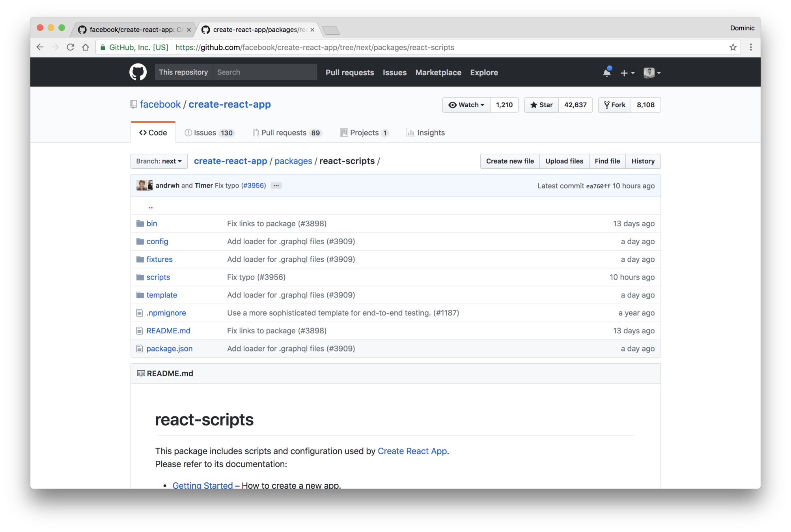Expand the plus create-new menu
This screenshot has height=532, width=791.
[x=627, y=73]
